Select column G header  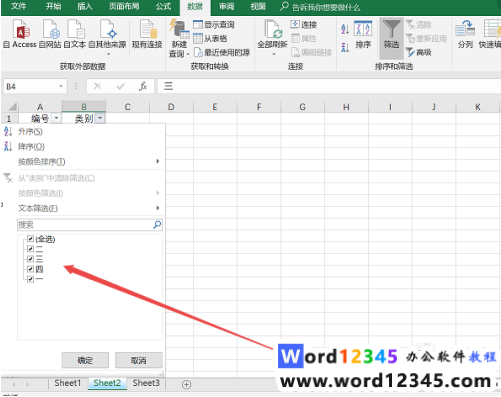tap(302, 107)
